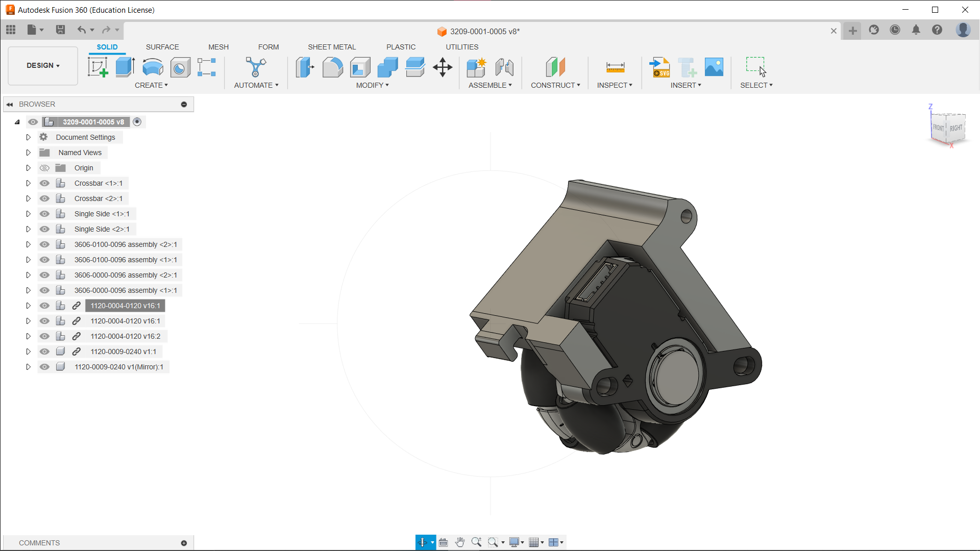The height and width of the screenshot is (551, 980).
Task: Open the DESIGN workspace dropdown
Action: tap(43, 65)
